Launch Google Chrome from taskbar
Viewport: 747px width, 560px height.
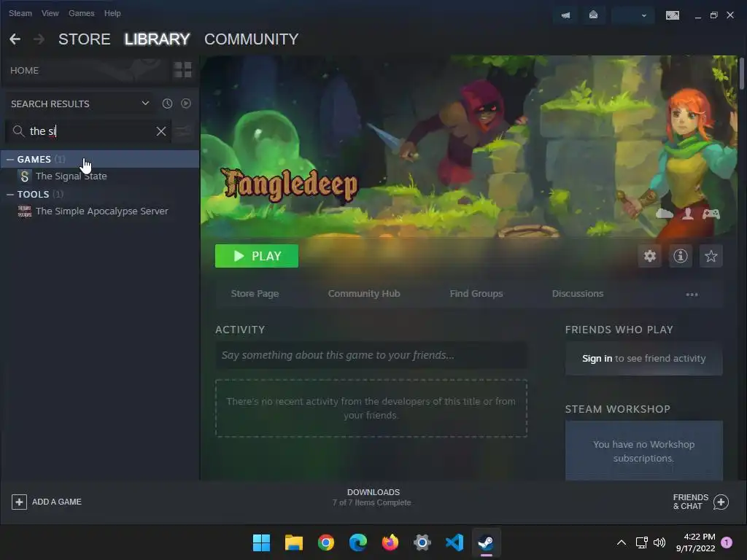coord(326,542)
